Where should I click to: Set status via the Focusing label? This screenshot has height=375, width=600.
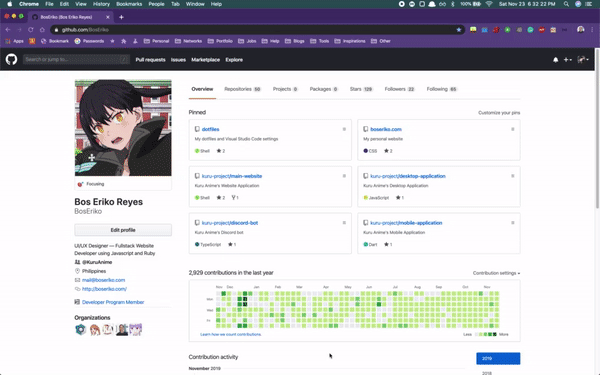(x=95, y=184)
